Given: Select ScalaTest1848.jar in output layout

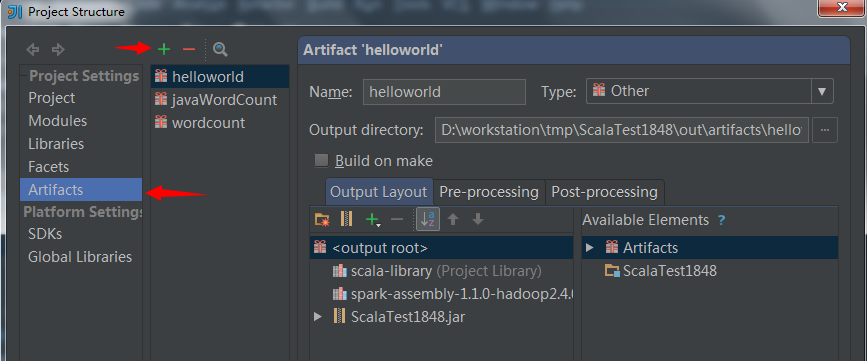Looking at the screenshot, I should (441, 317).
